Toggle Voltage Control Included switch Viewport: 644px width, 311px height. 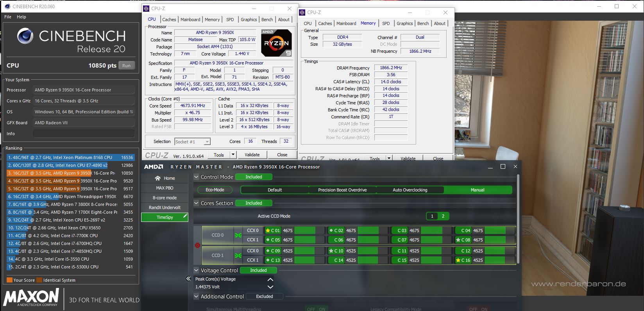[x=258, y=270]
